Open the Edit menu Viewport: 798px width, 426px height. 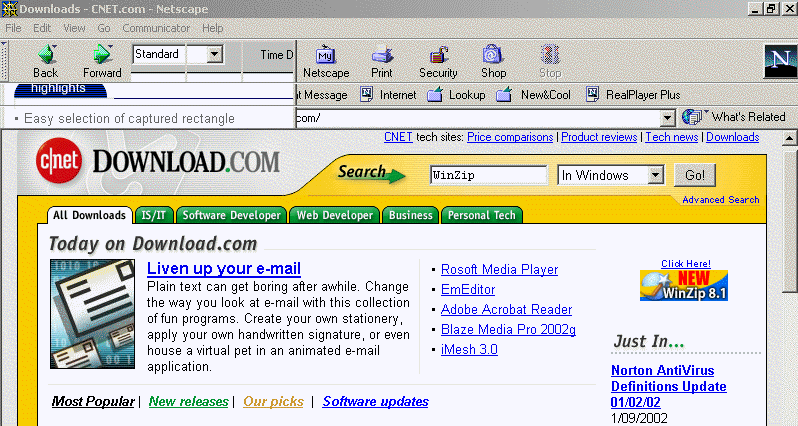(x=42, y=28)
